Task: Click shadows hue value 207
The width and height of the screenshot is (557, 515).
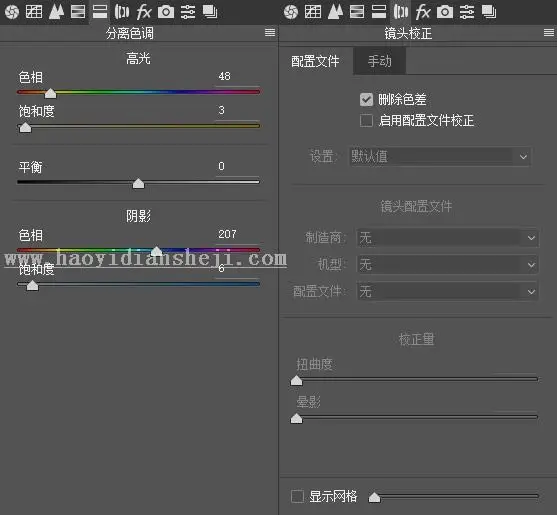Action: click(x=227, y=234)
